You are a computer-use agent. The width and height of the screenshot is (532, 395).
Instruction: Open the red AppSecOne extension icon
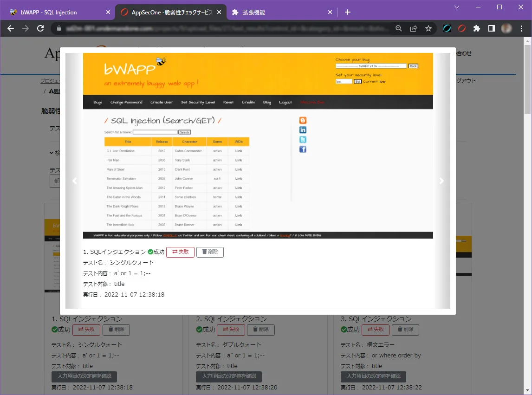click(x=462, y=28)
